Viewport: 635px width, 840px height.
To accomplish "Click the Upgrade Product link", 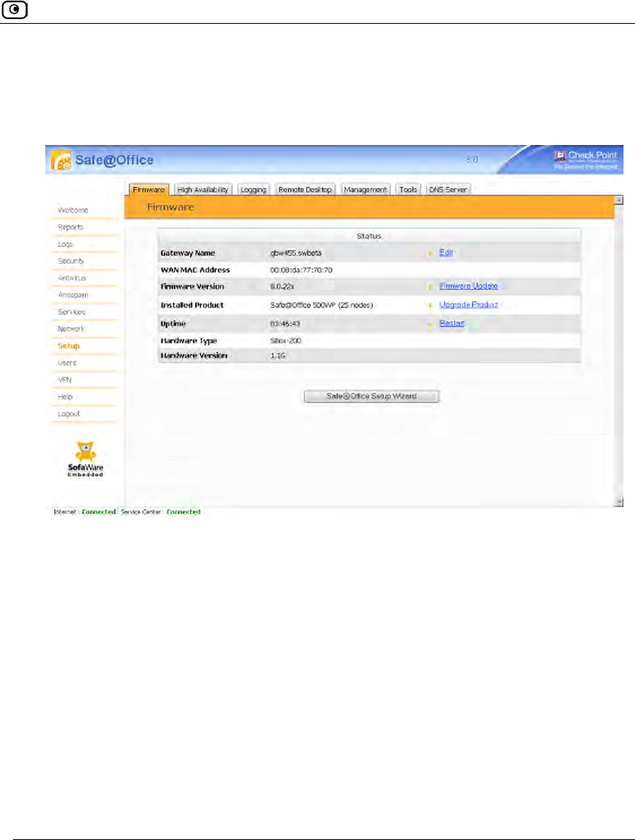I will [469, 305].
